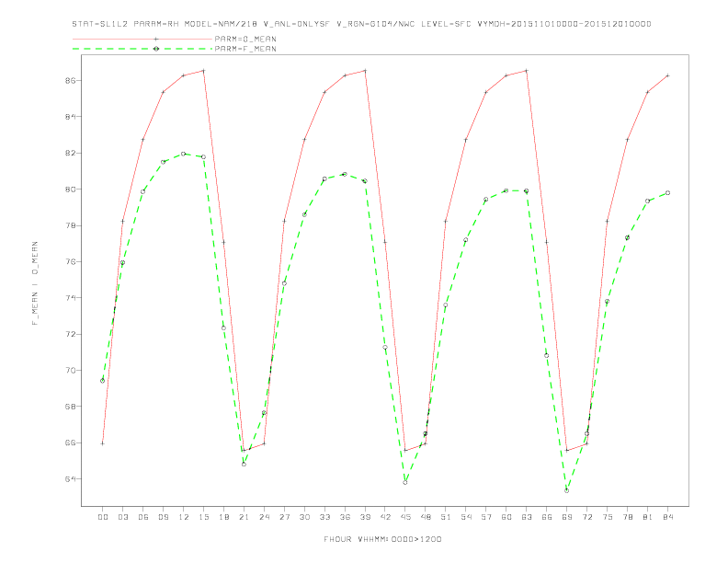This screenshot has height=563, width=728.
Task: Click x-axis tick label 39
Action: coord(365,517)
